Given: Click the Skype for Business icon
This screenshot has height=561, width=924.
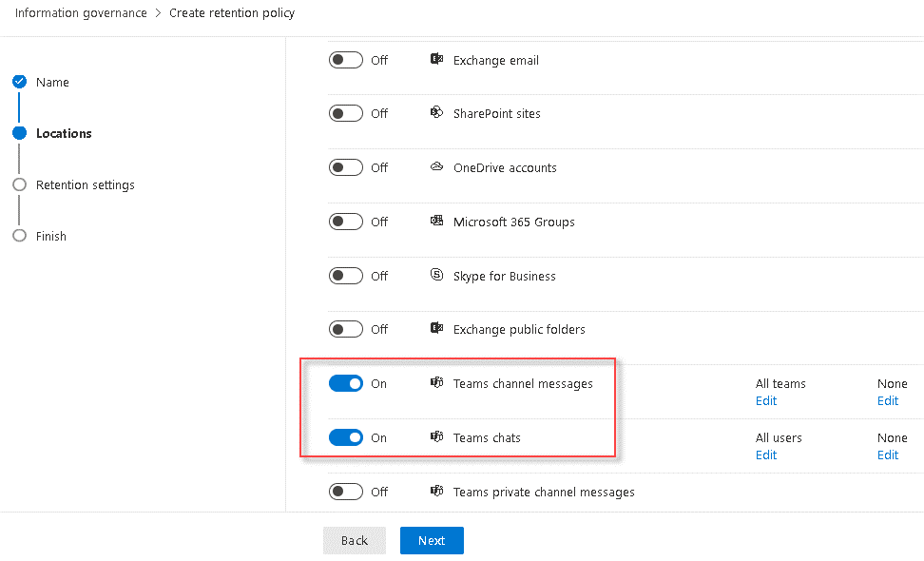Looking at the screenshot, I should click(435, 275).
